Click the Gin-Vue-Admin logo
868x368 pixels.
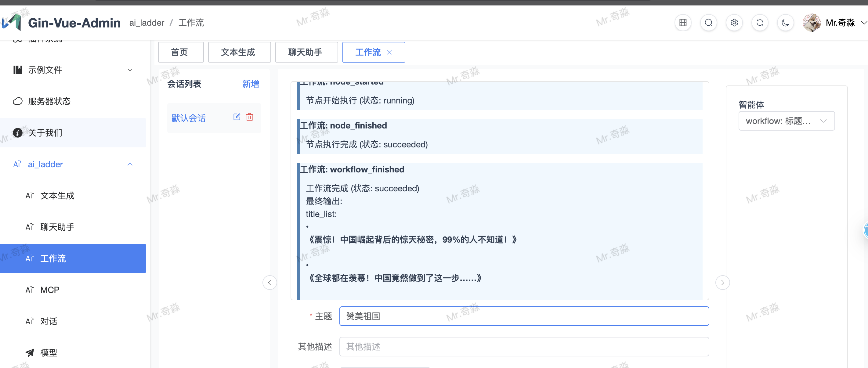pyautogui.click(x=12, y=23)
